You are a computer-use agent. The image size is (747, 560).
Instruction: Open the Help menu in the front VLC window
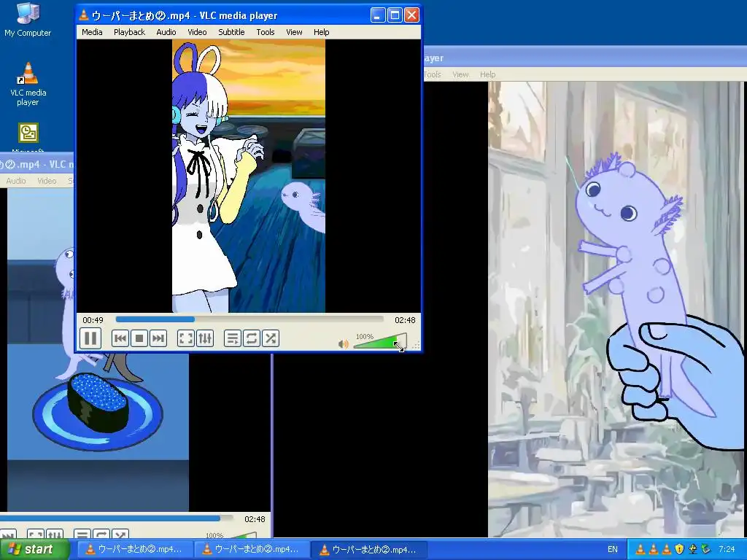coord(322,32)
